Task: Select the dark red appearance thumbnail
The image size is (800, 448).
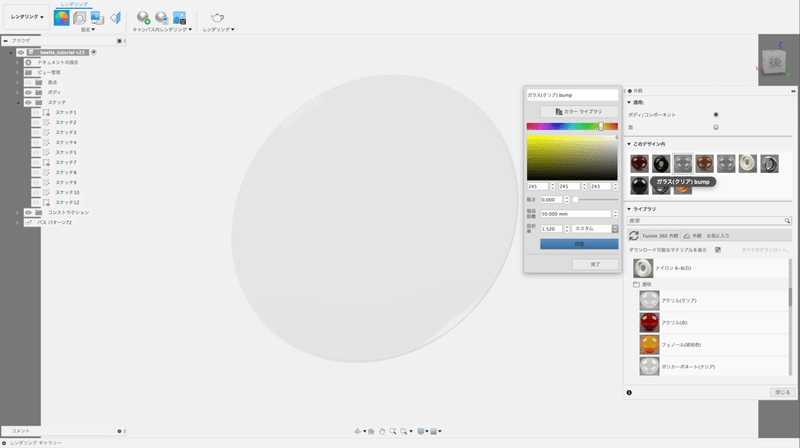Action: (639, 163)
